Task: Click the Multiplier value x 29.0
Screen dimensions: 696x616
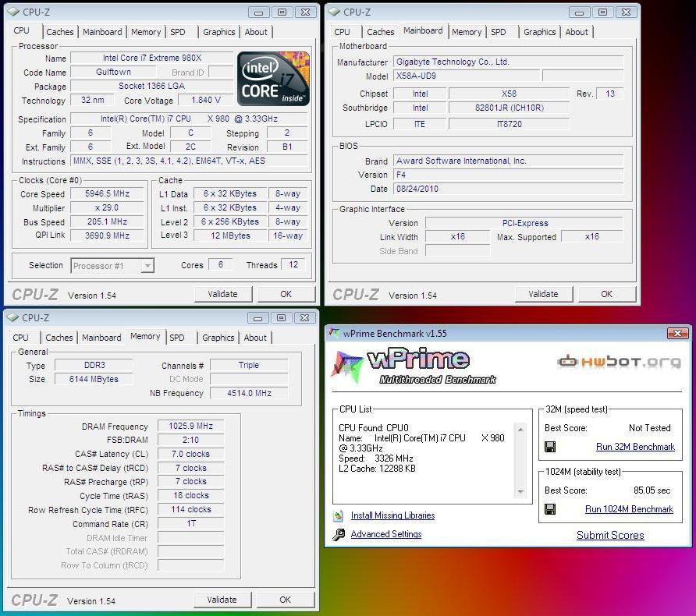Action: [x=108, y=207]
